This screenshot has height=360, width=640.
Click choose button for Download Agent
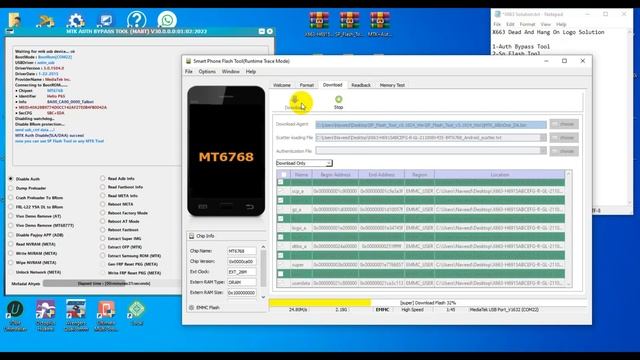(564, 124)
